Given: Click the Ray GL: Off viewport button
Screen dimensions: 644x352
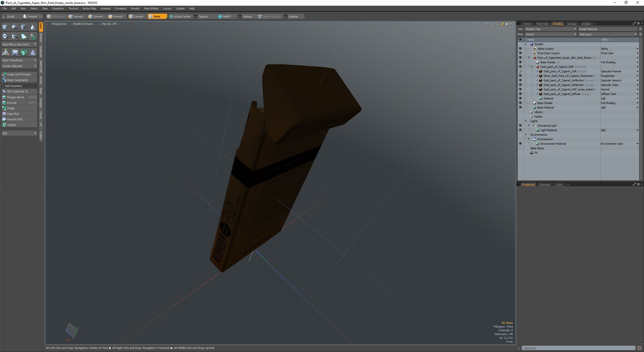Looking at the screenshot, I should tap(109, 24).
